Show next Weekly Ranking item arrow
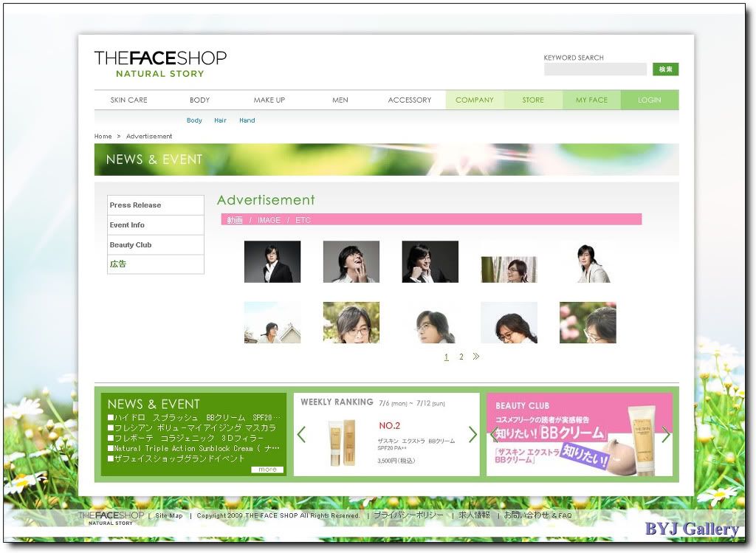Image resolution: width=756 pixels, height=553 pixels. [472, 435]
